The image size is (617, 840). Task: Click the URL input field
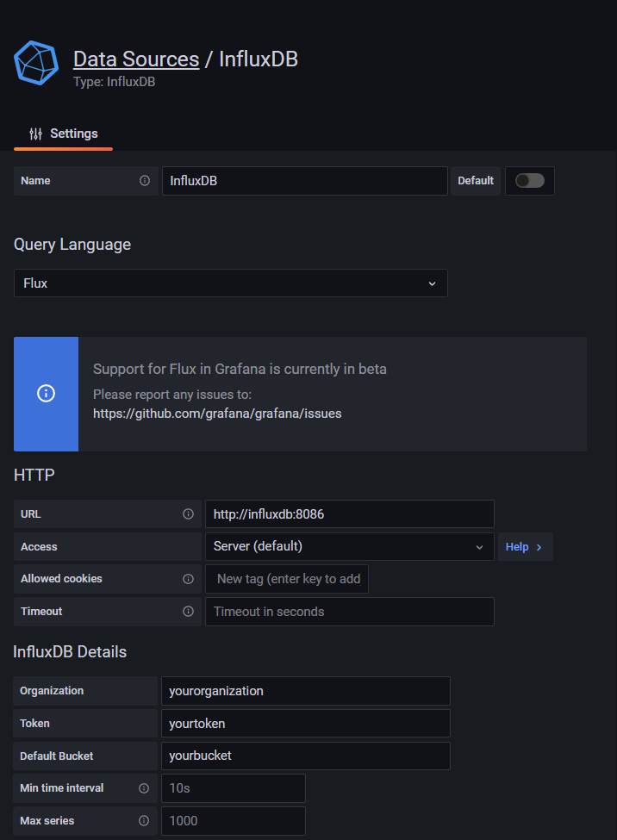(x=350, y=513)
